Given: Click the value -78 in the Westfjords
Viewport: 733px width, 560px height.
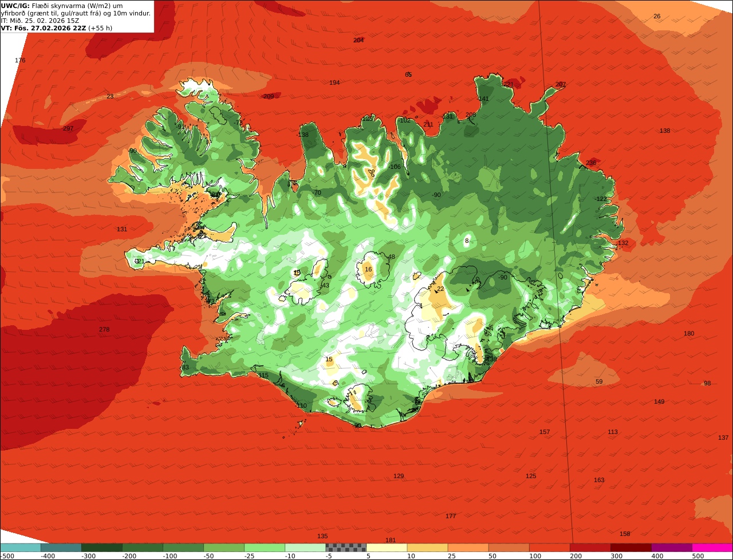Looking at the screenshot, I should pos(238,123).
